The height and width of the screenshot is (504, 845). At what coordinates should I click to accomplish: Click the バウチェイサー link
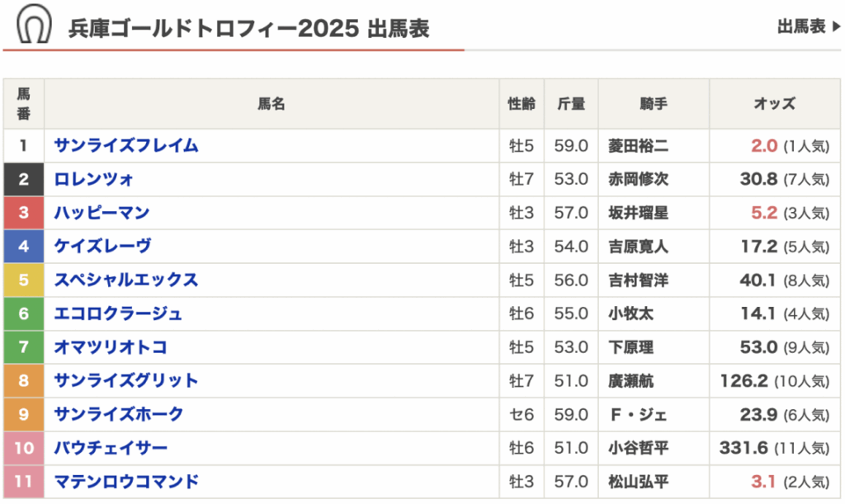[111, 448]
